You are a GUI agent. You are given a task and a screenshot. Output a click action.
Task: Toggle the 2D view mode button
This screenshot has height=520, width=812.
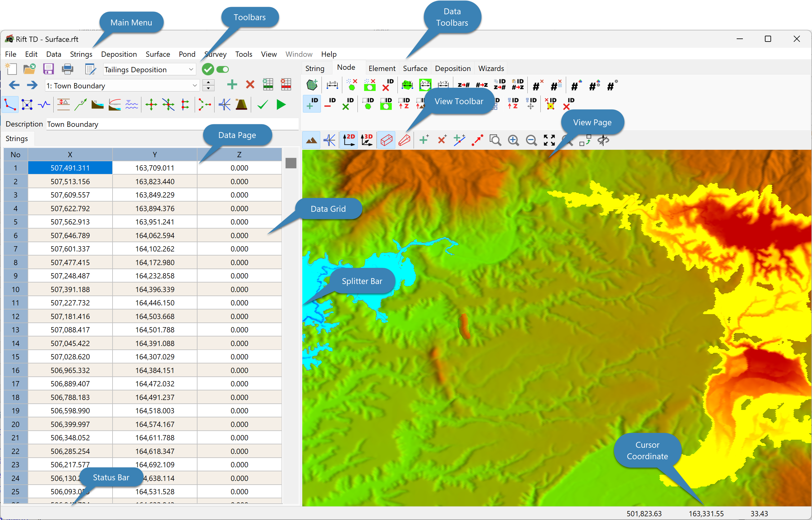tap(349, 140)
